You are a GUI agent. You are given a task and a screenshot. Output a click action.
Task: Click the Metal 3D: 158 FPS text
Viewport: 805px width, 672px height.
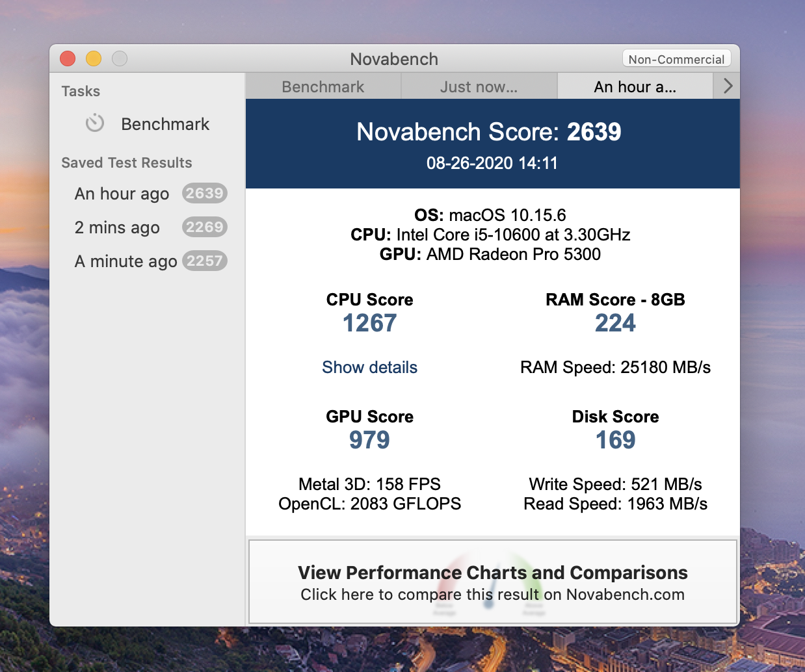[x=369, y=484]
